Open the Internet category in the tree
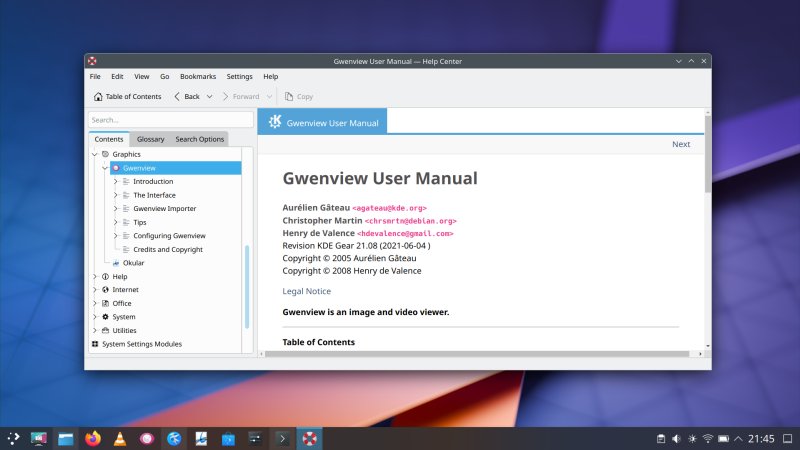This screenshot has height=450, width=800. pyautogui.click(x=125, y=290)
